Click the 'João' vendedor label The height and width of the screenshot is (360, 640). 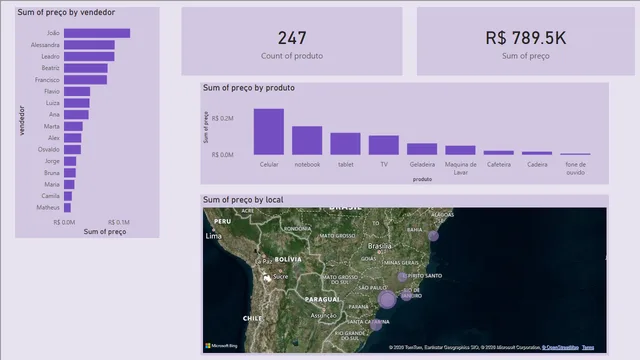(x=53, y=33)
